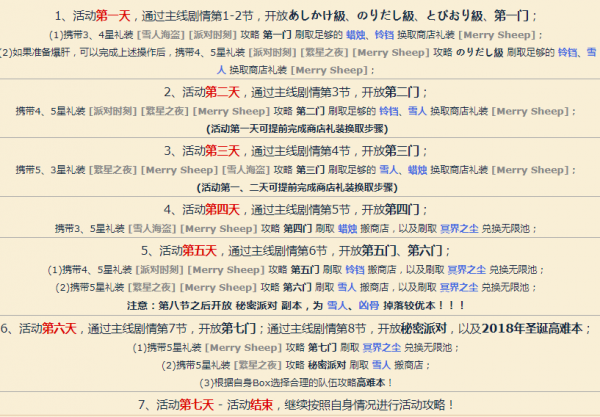Open the 雪人 link in day 5 step (2)
The height and width of the screenshot is (417, 600).
347,287
